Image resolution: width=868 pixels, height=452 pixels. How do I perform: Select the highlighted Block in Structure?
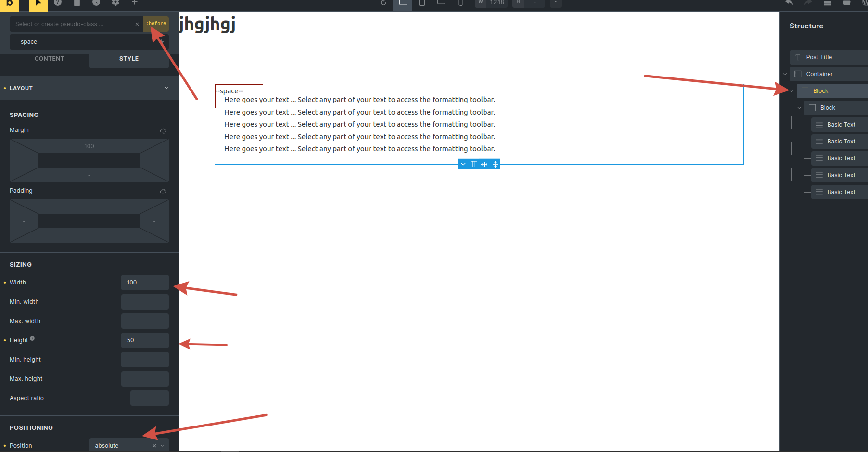pyautogui.click(x=832, y=91)
